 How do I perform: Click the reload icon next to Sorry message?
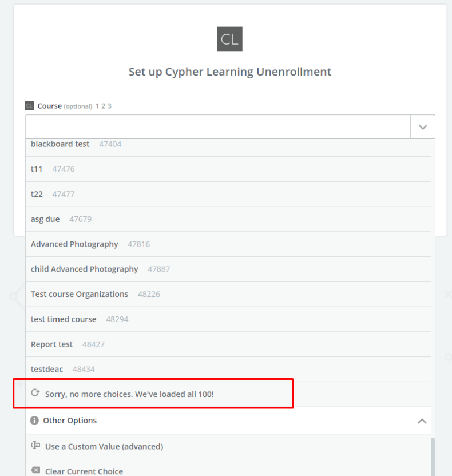click(35, 393)
